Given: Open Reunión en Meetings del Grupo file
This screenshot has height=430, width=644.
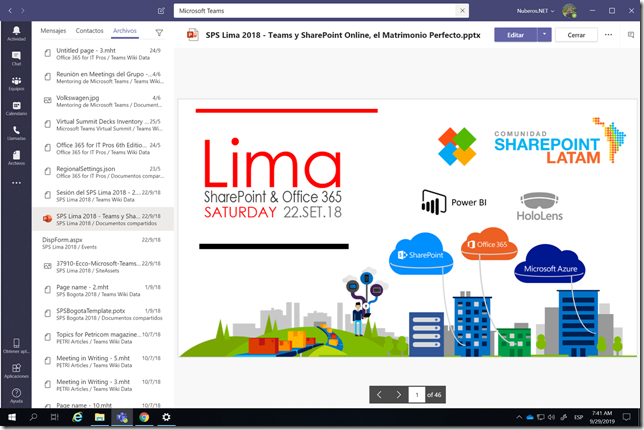Looking at the screenshot, I should pos(103,78).
